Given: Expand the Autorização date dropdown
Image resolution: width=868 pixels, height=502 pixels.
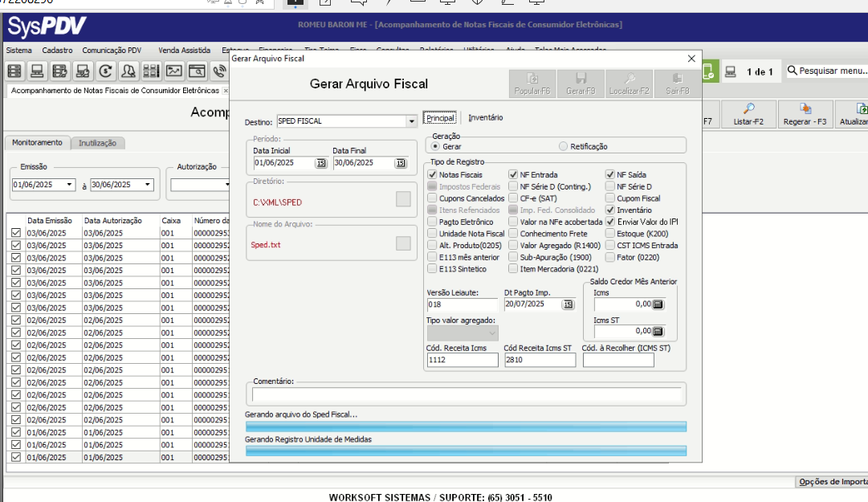Looking at the screenshot, I should (x=227, y=185).
